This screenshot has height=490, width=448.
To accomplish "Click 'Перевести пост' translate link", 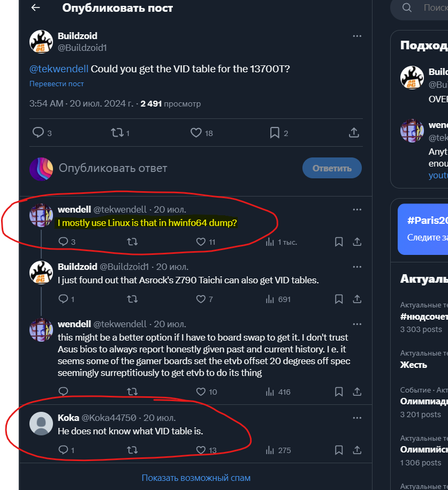I will tap(57, 84).
